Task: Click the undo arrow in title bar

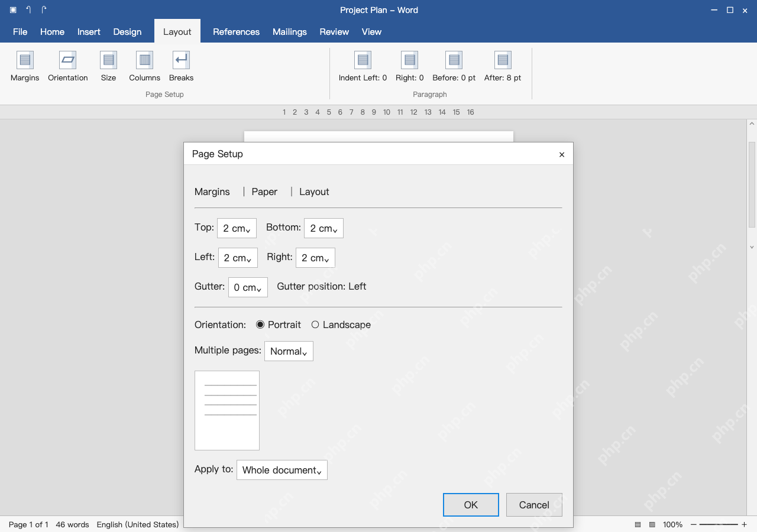Action: click(x=28, y=10)
